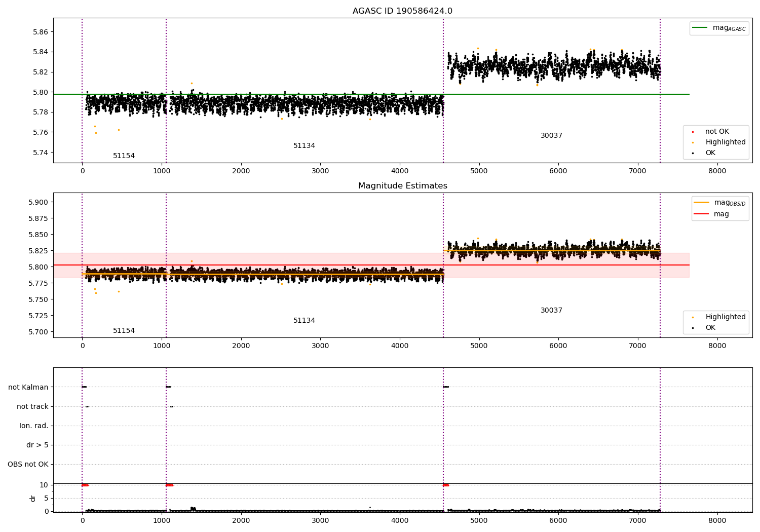
Task: Click y-axis tick 5.825 in Magnitude Estimates plot
Action: (x=39, y=251)
